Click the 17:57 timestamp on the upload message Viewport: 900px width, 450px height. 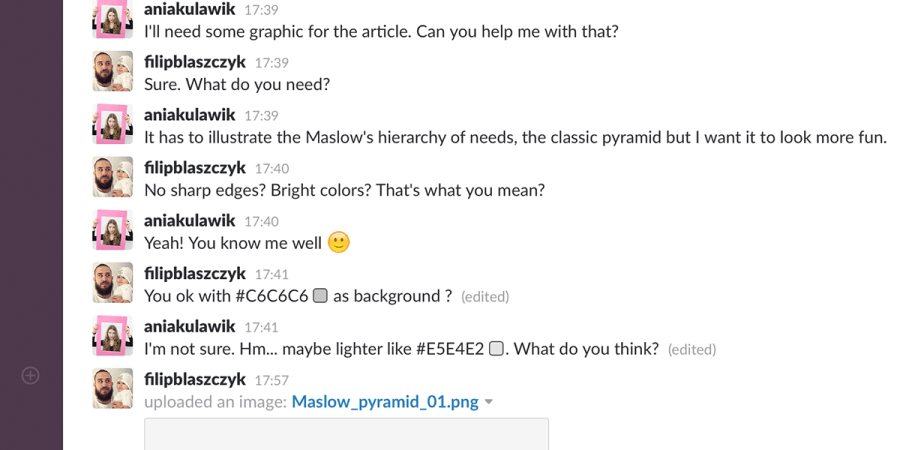[x=272, y=380]
